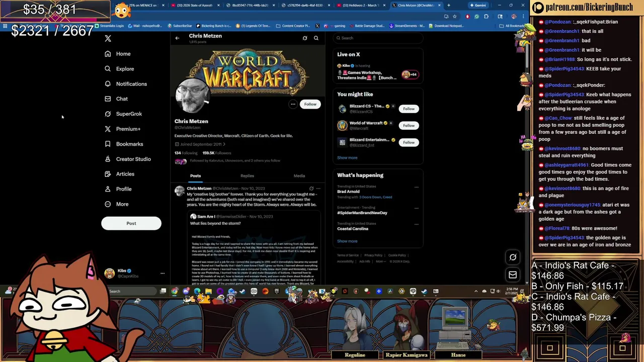The width and height of the screenshot is (644, 362).
Task: Expand the More menu in sidebar
Action: coord(117,204)
